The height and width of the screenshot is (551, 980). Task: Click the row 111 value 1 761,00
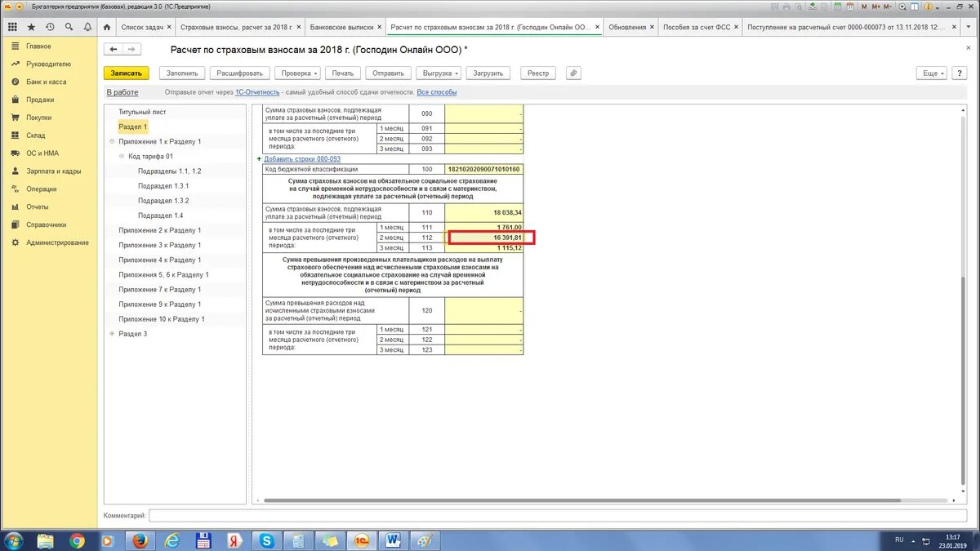click(483, 227)
